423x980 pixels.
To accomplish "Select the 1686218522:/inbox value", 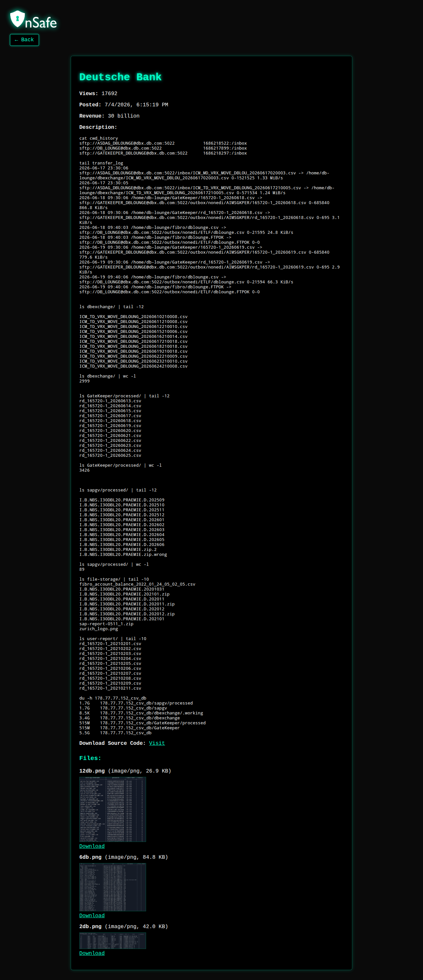I will click(225, 143).
